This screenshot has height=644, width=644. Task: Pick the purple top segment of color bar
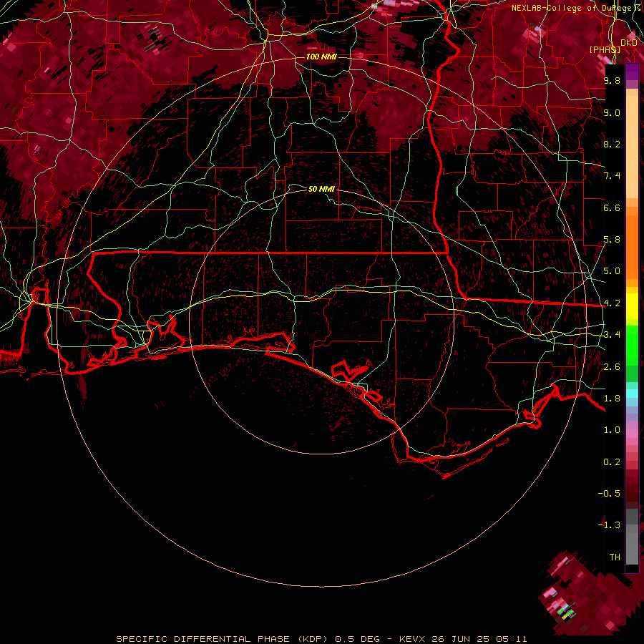tap(632, 72)
